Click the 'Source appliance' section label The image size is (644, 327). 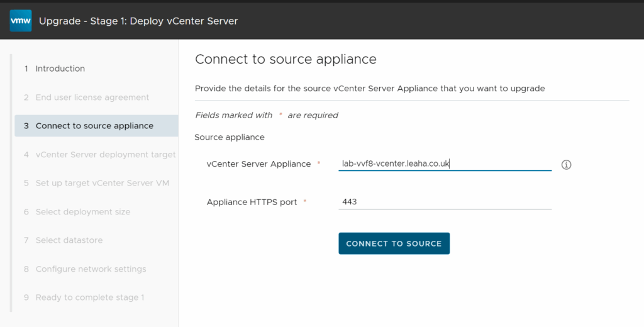(x=230, y=137)
